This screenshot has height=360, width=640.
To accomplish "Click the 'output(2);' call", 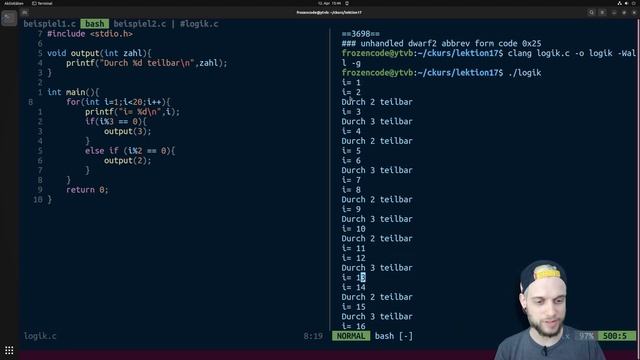I will point(128,160).
